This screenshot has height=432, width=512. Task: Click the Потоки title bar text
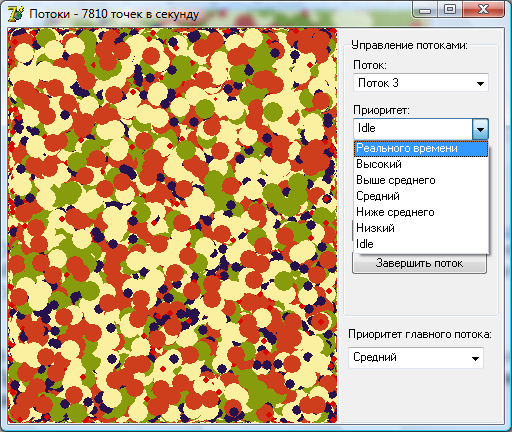tap(114, 14)
